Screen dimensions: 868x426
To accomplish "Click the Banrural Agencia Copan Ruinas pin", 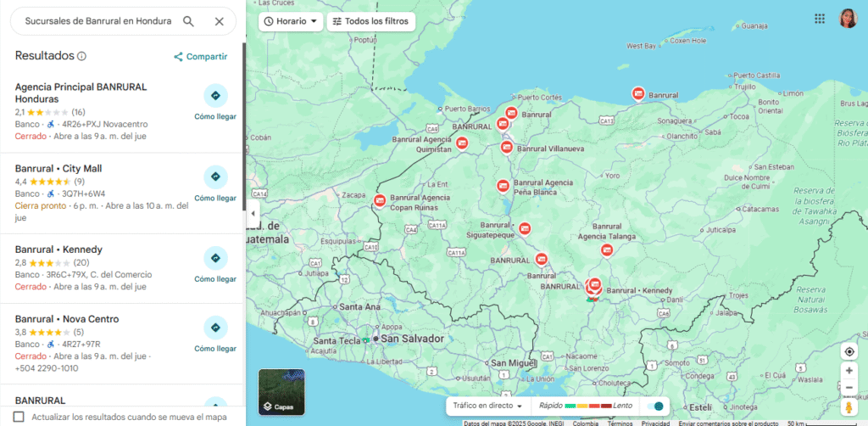I will pos(380,200).
